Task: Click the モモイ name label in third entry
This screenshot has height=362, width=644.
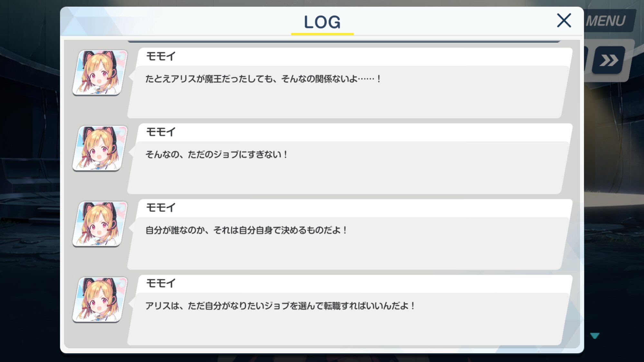Action: pyautogui.click(x=161, y=208)
